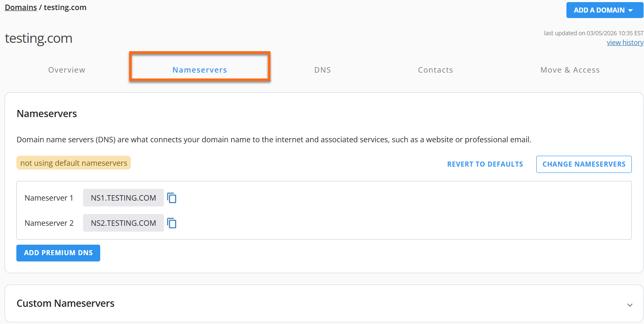
Task: Click Revert to Defaults
Action: [x=485, y=164]
